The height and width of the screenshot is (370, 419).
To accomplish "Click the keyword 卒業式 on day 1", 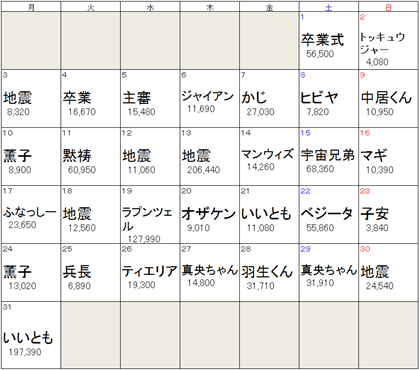I will click(x=322, y=40).
